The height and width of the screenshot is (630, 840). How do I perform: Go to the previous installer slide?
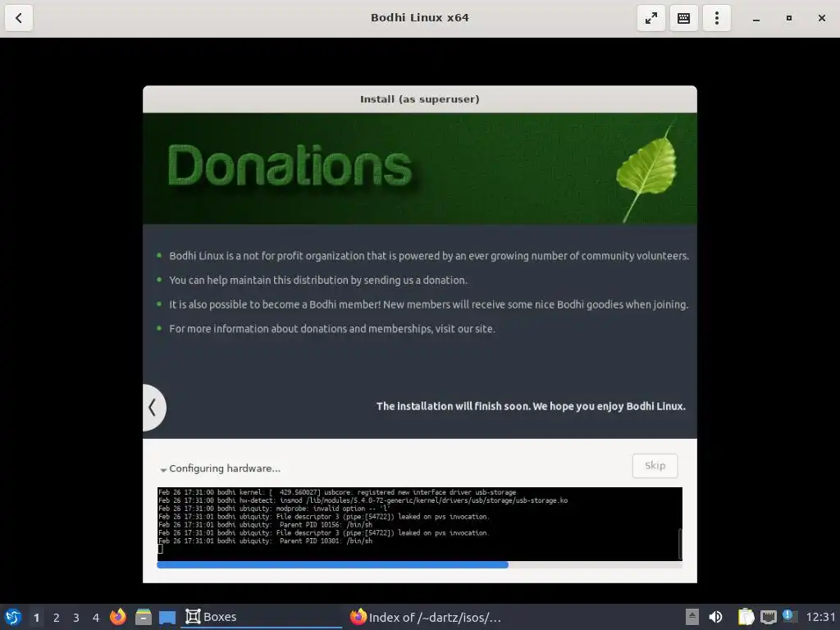coord(153,407)
